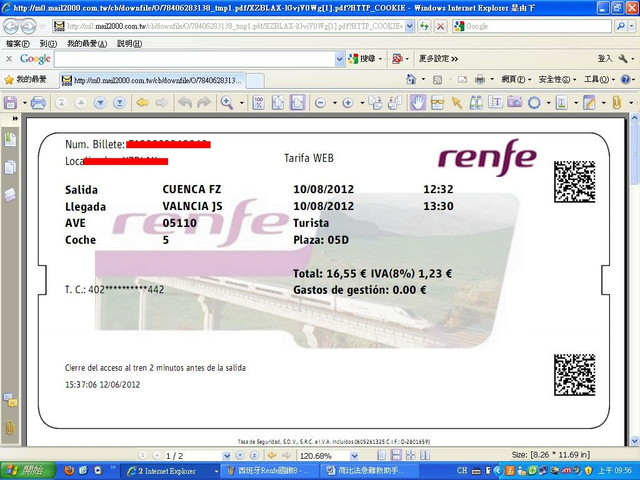Viewport: 640px width, 480px height.
Task: Click the Zoom Out minus icon
Action: coord(320,103)
